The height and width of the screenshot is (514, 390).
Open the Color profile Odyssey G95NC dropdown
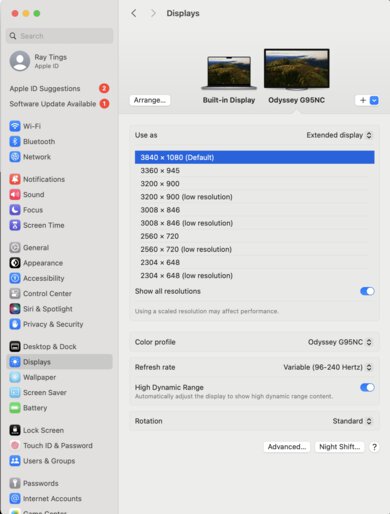click(x=340, y=342)
